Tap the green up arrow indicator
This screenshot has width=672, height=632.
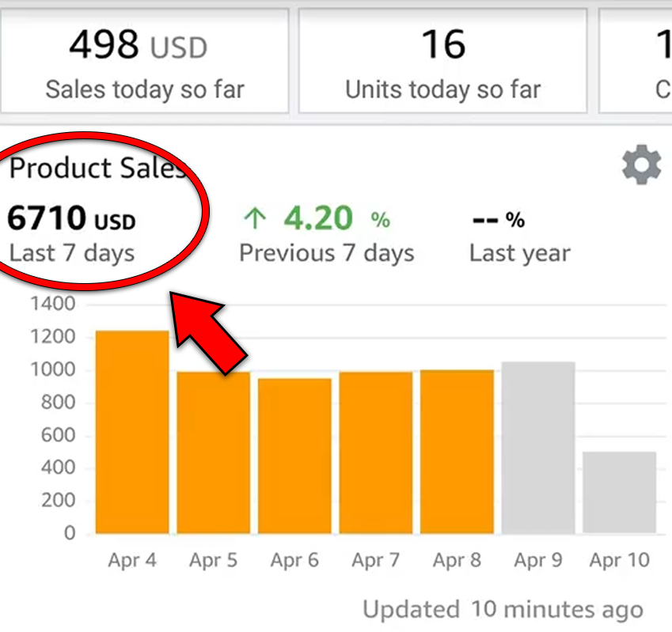click(252, 218)
